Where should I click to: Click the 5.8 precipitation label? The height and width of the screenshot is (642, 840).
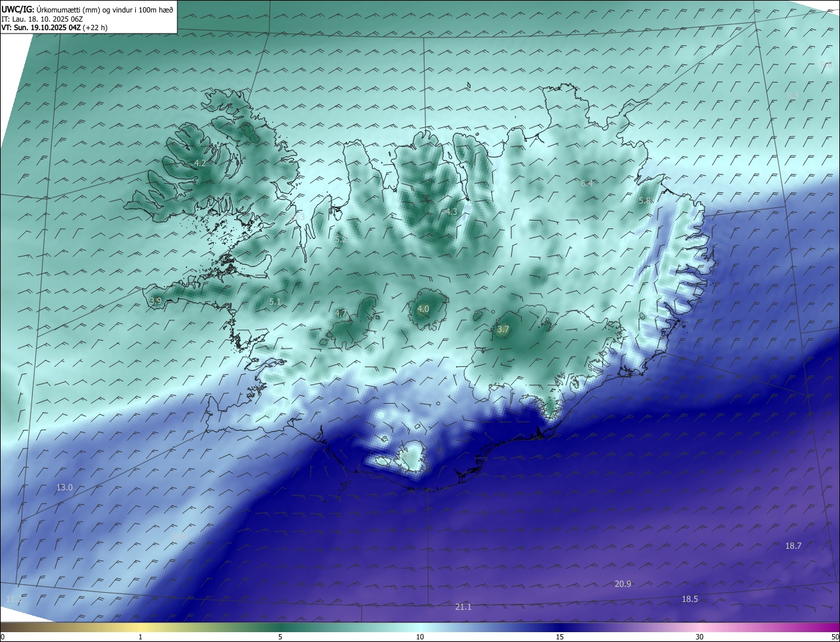tap(644, 201)
